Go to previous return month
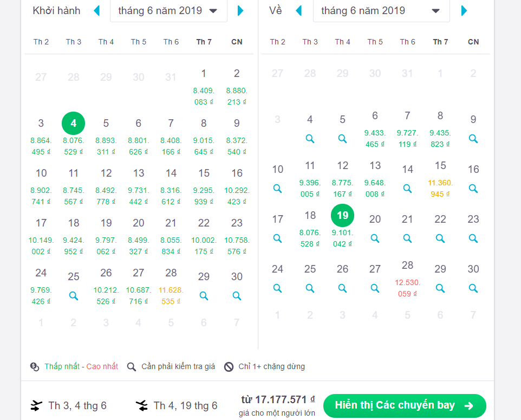Image resolution: width=521 pixels, height=420 pixels. pos(299,11)
